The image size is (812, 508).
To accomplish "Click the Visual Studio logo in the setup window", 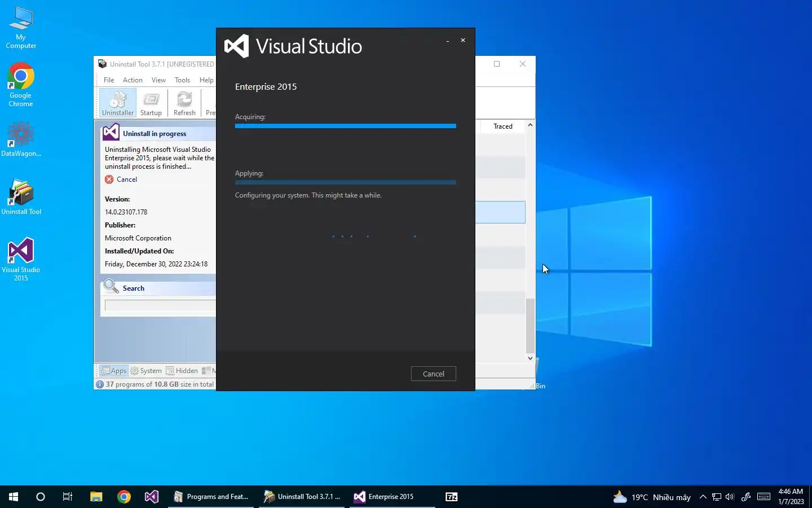I will (237, 46).
